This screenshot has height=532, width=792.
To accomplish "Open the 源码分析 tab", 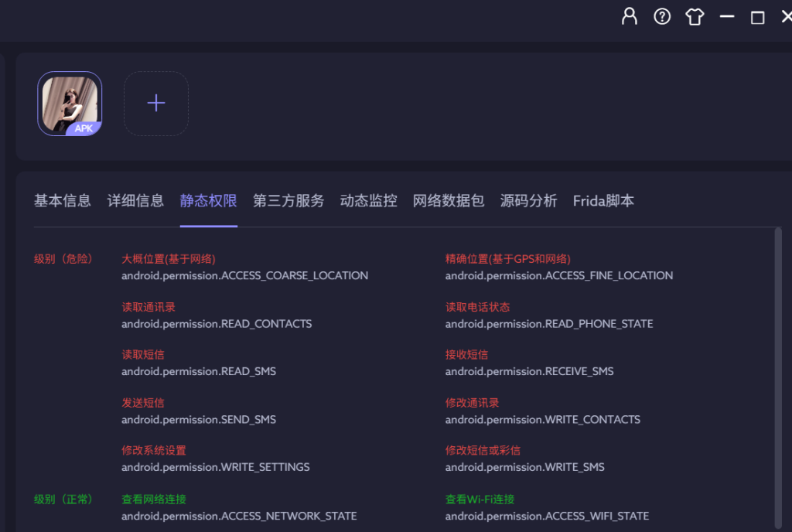I will 528,201.
